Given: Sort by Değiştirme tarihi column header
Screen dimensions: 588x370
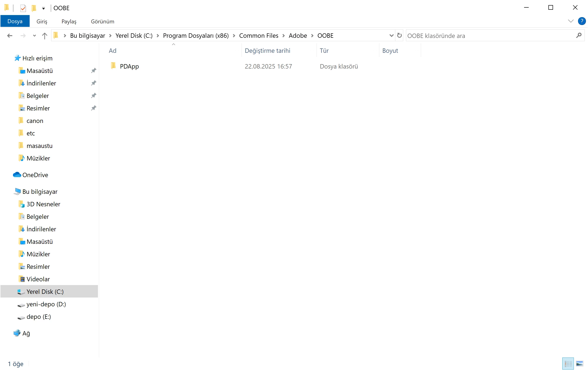Looking at the screenshot, I should [x=267, y=50].
